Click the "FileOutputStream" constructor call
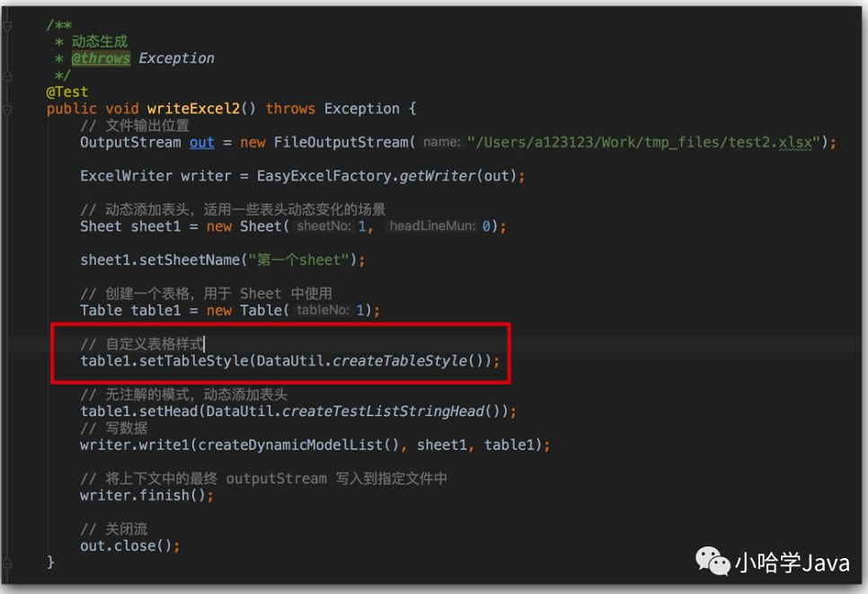868x594 pixels. pos(341,142)
